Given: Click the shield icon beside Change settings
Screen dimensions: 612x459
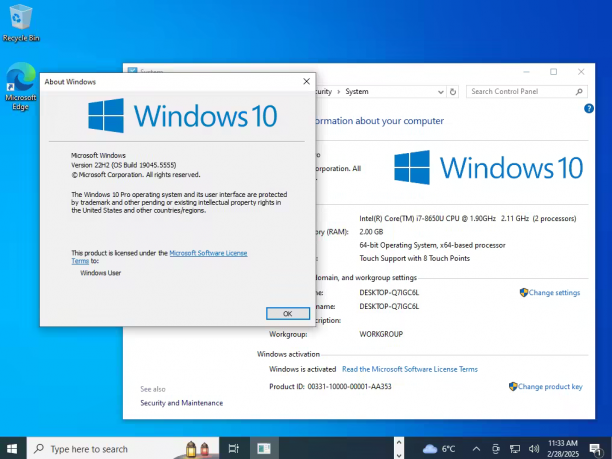Looking at the screenshot, I should pos(524,292).
